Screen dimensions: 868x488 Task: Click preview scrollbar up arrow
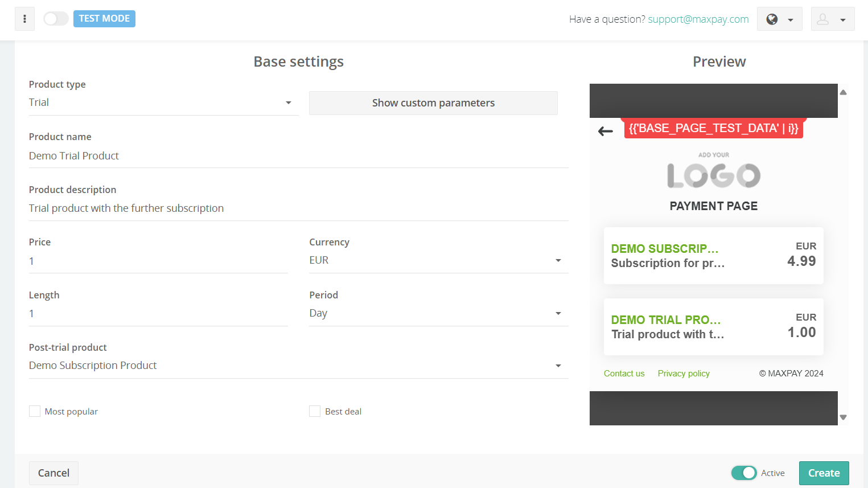pyautogui.click(x=844, y=92)
